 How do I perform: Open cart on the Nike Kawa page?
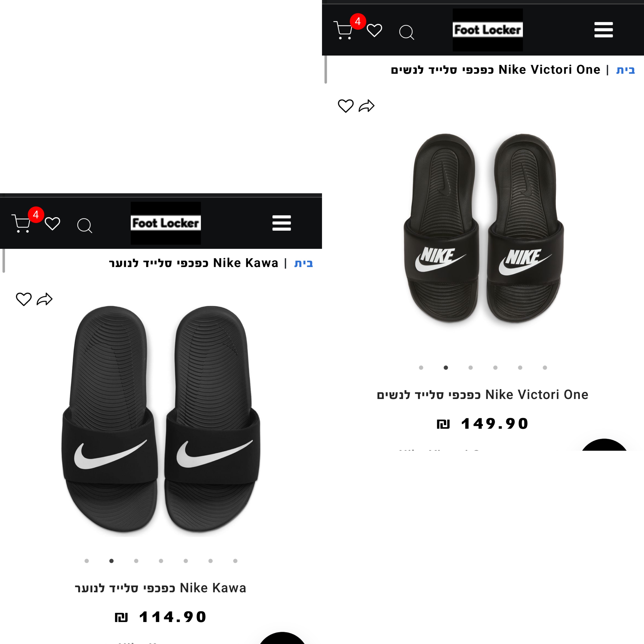tap(21, 223)
